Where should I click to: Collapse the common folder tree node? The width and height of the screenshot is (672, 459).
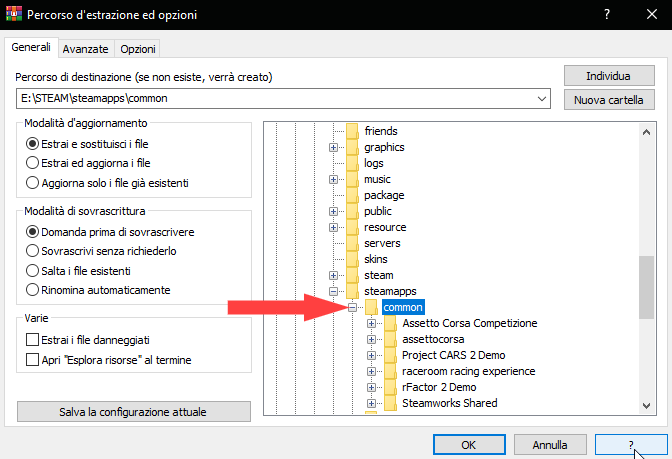tap(352, 307)
